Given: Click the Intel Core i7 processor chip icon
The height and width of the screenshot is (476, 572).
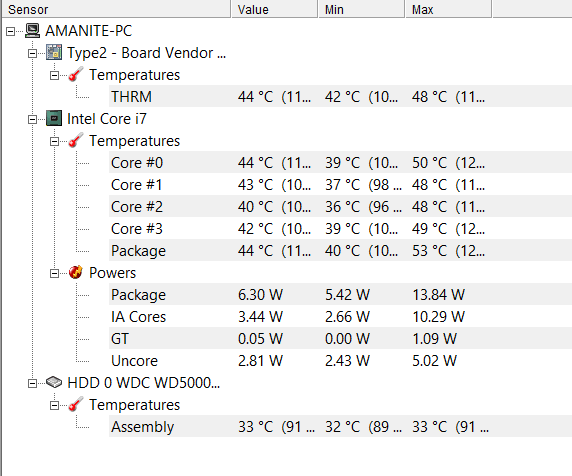Looking at the screenshot, I should pyautogui.click(x=54, y=119).
